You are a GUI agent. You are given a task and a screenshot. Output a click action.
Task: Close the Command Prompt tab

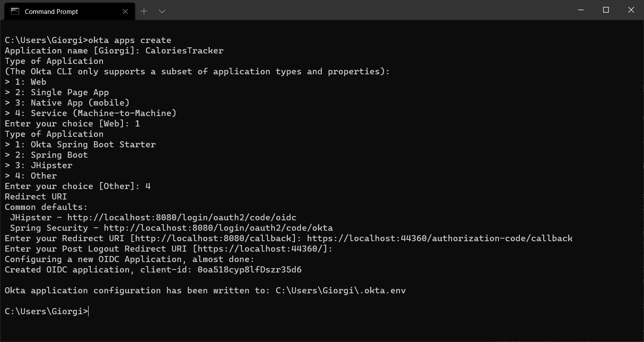(125, 12)
